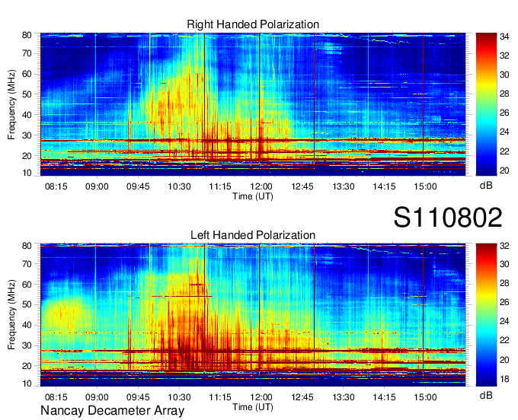Click the 32 value on the lower color bar

click(504, 246)
